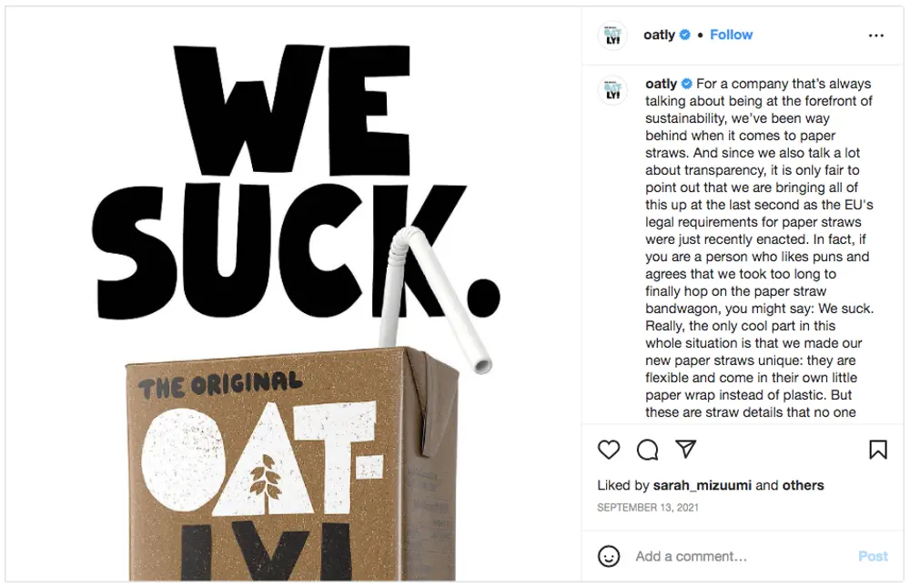Open oatly username link in caption
Screen dimensions: 910x588
tap(662, 84)
